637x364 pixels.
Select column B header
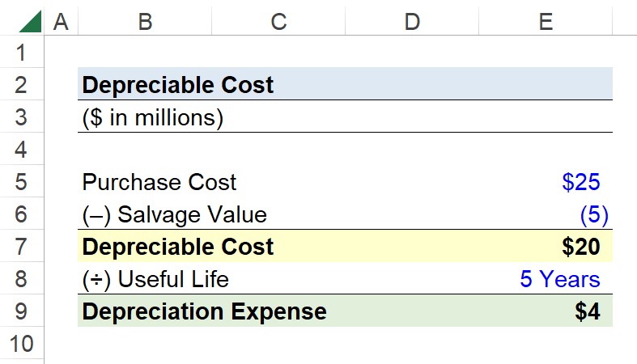point(145,21)
